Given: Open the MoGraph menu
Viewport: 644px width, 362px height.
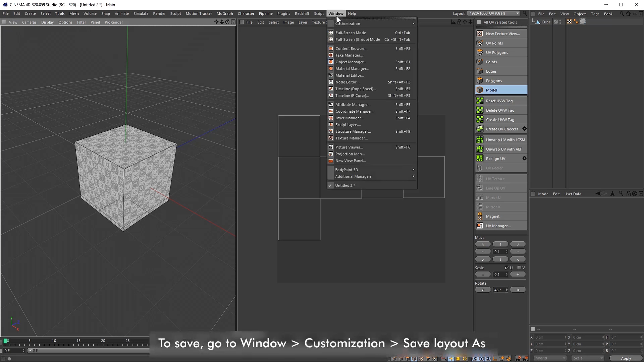Looking at the screenshot, I should point(225,14).
